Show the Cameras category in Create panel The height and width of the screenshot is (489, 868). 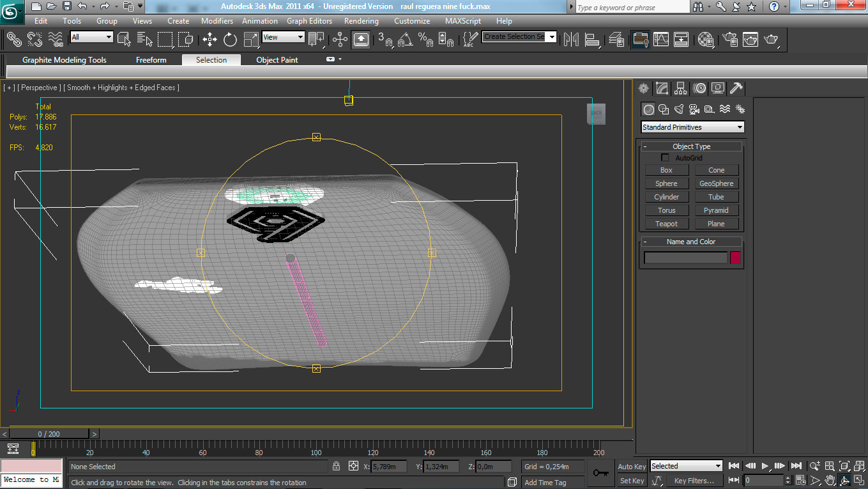[x=694, y=109]
